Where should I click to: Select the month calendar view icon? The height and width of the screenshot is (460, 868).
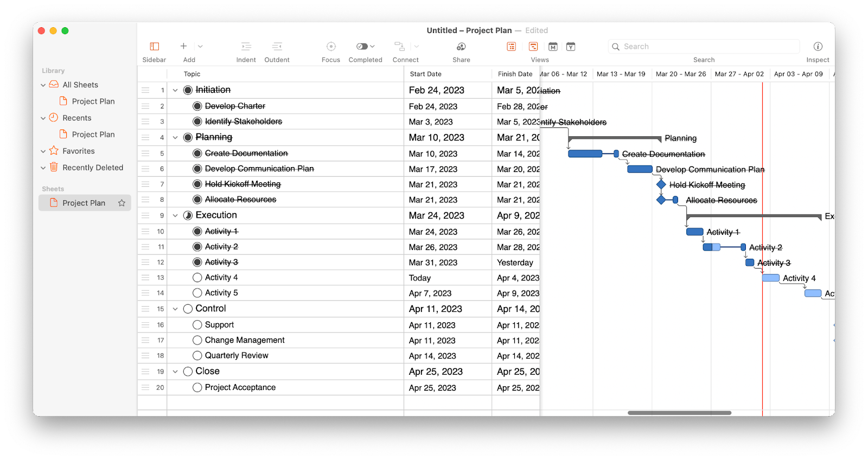coord(553,47)
